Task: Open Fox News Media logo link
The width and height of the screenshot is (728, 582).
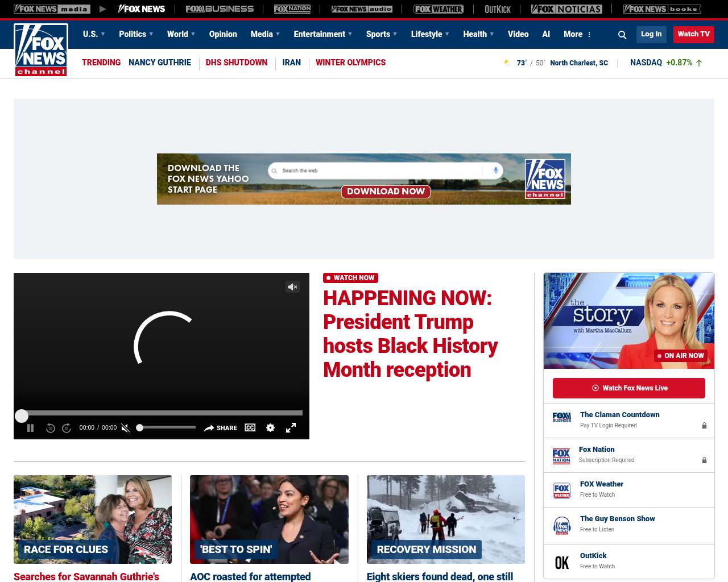Action: [x=52, y=9]
